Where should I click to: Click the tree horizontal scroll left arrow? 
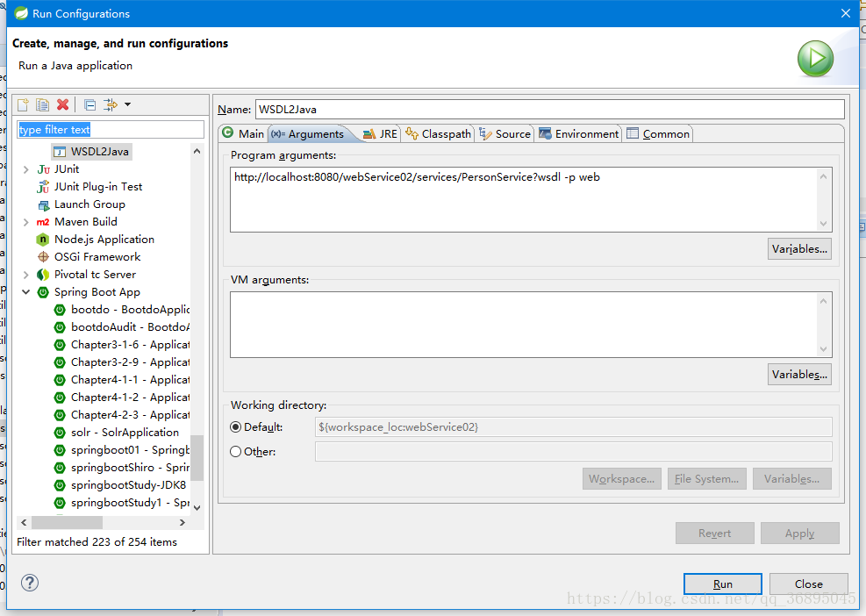(x=24, y=523)
